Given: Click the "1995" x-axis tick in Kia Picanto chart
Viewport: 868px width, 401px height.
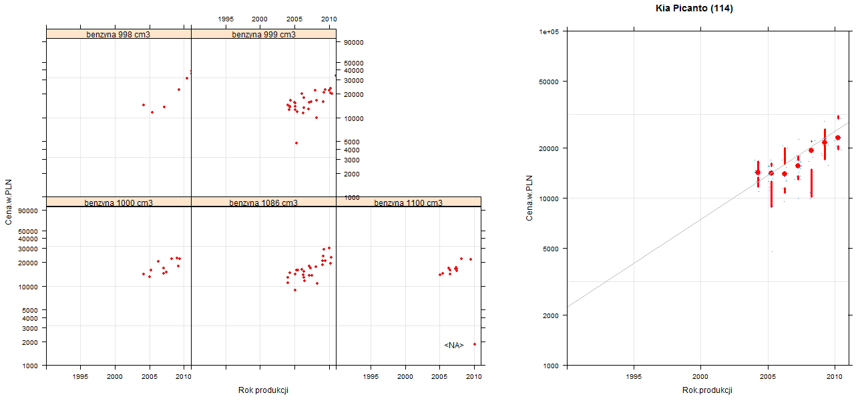Looking at the screenshot, I should tap(634, 377).
